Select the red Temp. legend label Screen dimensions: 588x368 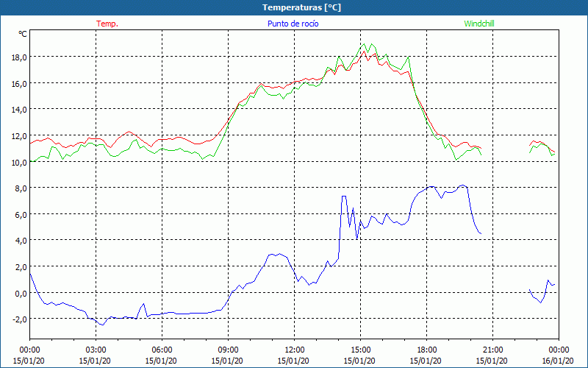tap(107, 24)
